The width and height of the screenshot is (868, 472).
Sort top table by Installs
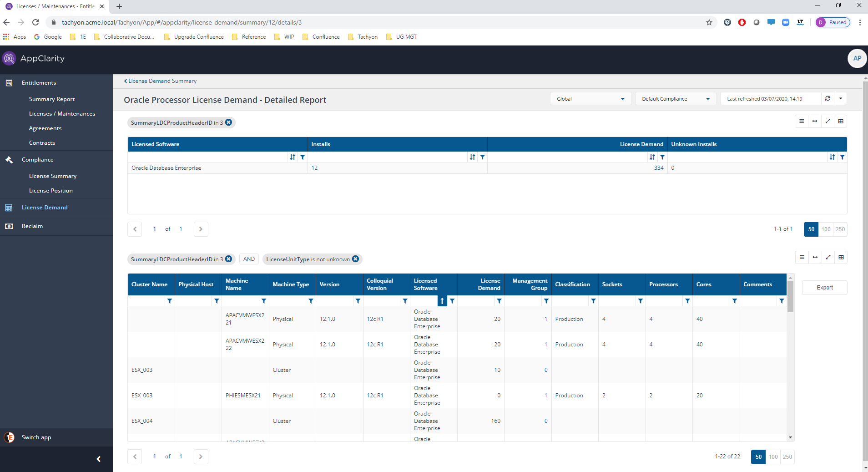click(473, 157)
